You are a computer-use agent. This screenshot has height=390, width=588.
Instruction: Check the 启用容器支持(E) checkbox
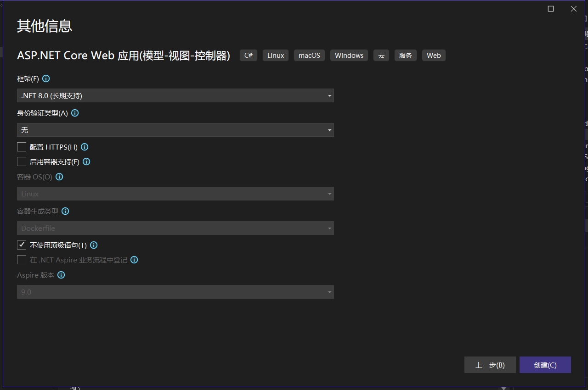(21, 162)
